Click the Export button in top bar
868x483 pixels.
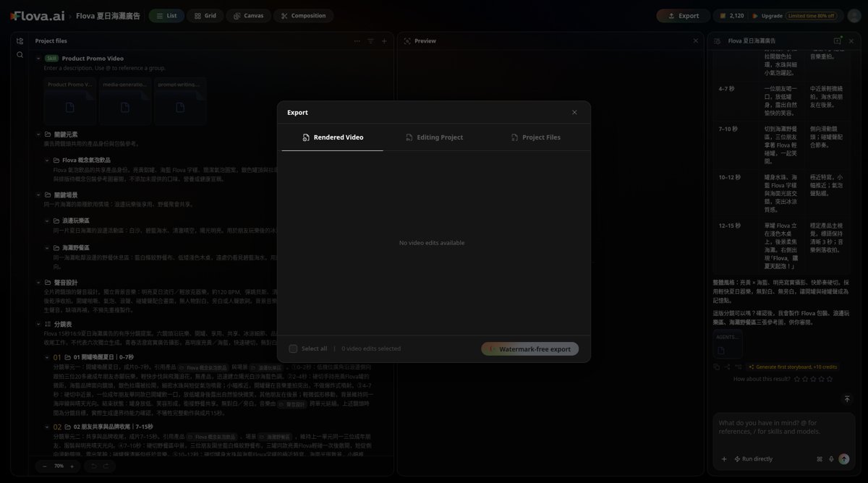683,15
